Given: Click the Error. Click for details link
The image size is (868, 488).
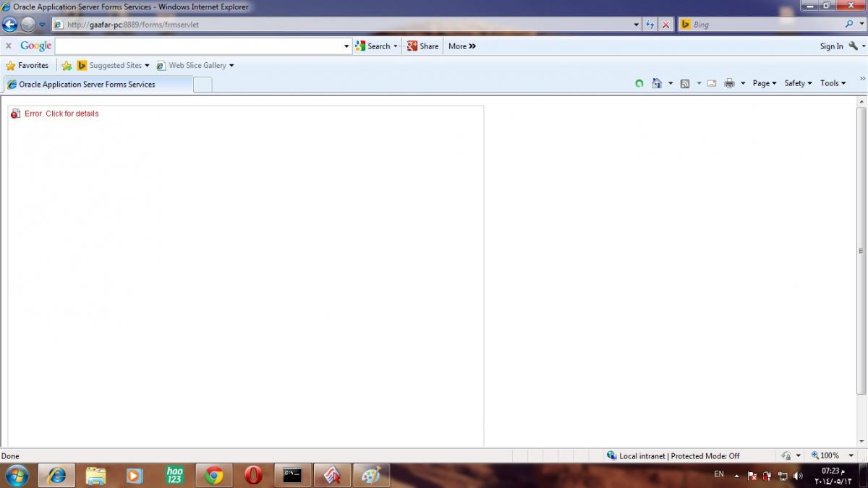Looking at the screenshot, I should [x=61, y=114].
